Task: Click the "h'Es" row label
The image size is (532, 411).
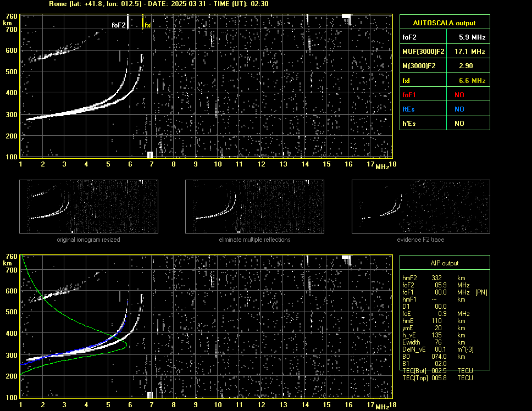Action: tap(409, 124)
